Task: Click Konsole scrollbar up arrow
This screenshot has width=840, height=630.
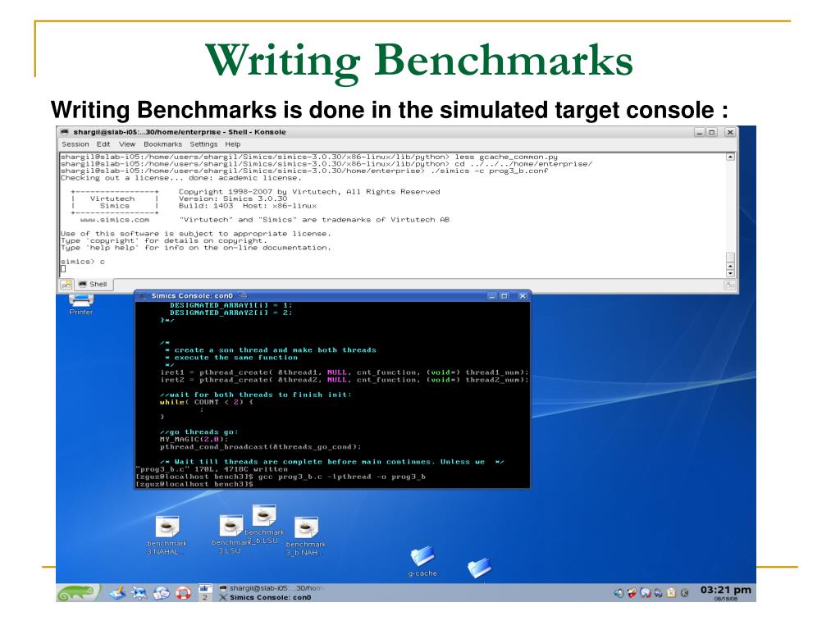Action: click(x=730, y=157)
